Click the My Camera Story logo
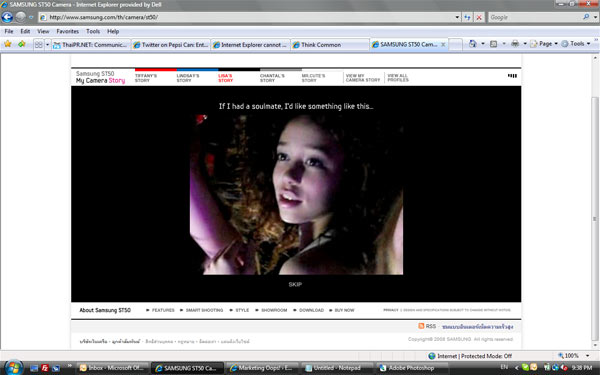 pyautogui.click(x=100, y=77)
